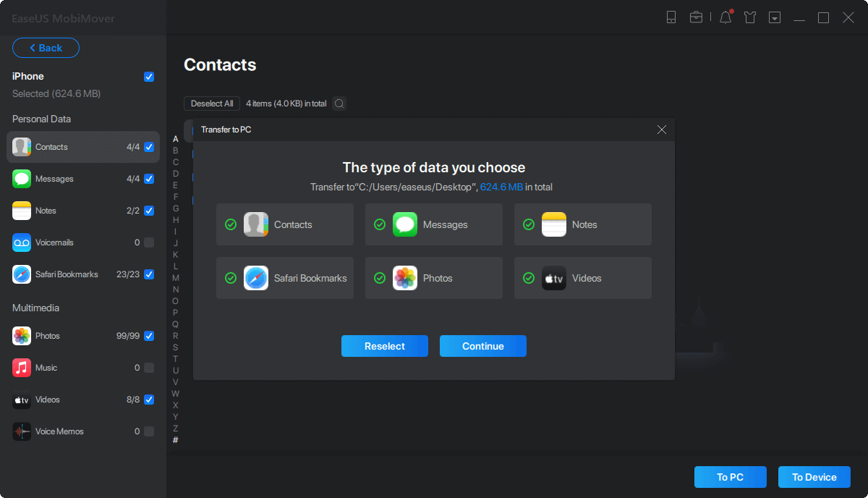Click the Continue button
This screenshot has height=498, width=868.
coord(482,346)
